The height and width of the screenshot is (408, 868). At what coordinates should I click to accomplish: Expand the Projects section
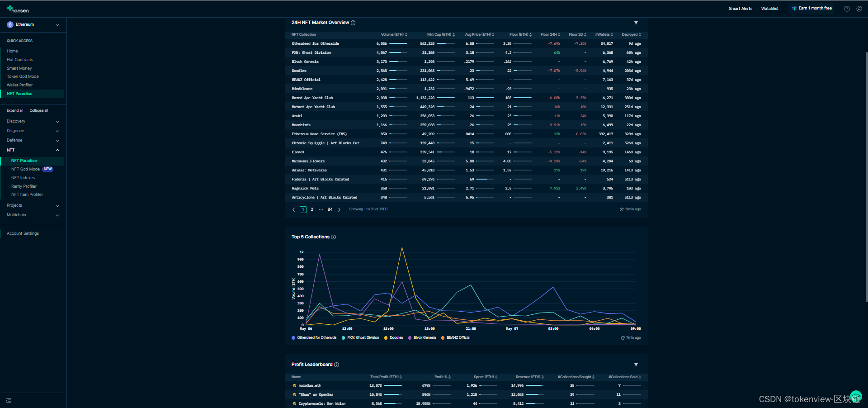tap(33, 205)
